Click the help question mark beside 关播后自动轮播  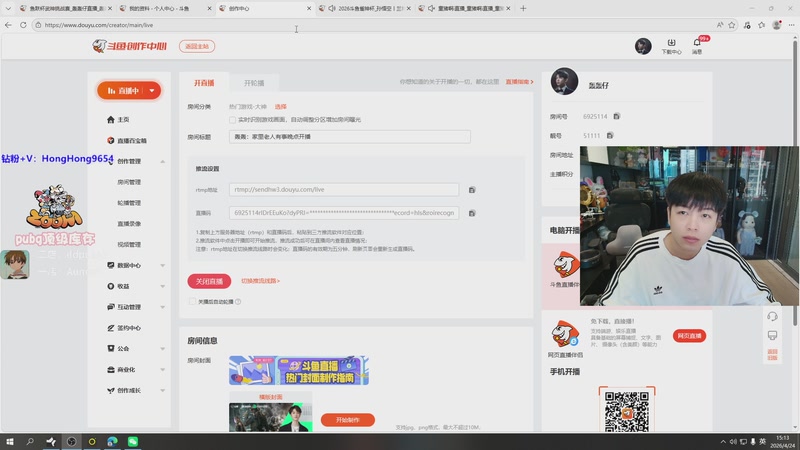click(x=238, y=301)
